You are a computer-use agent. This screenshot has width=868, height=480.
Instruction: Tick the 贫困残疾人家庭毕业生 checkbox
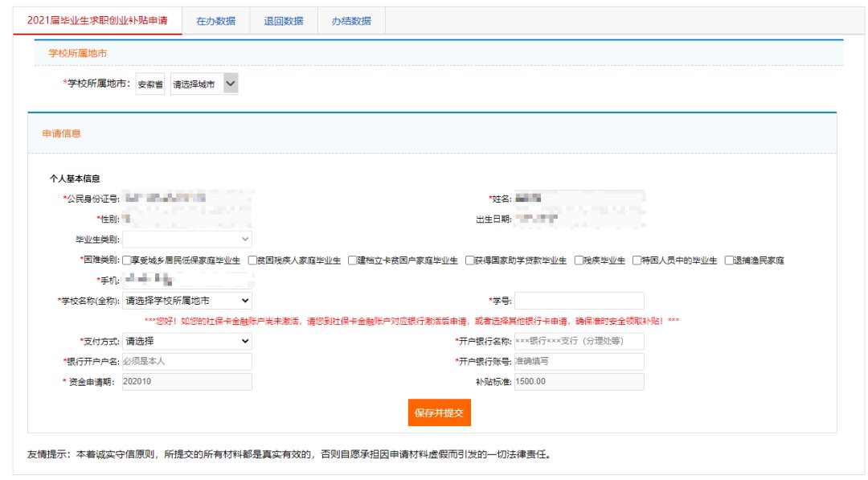252,261
